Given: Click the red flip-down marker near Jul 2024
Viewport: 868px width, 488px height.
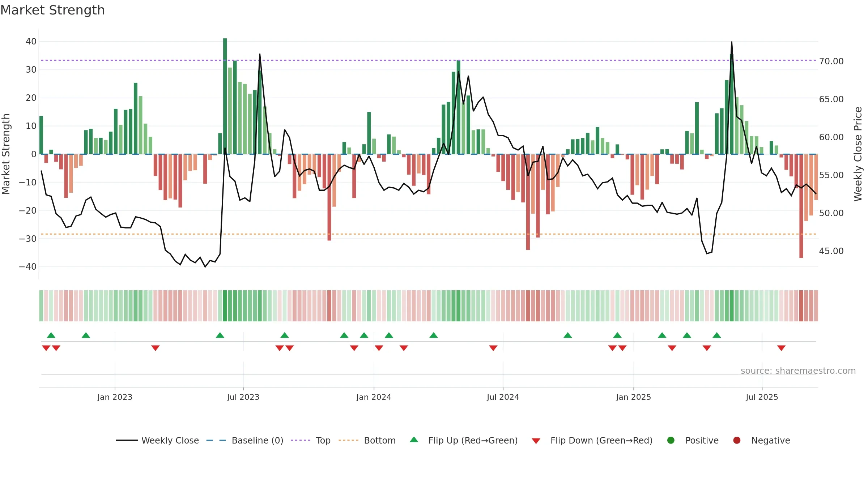Looking at the screenshot, I should (x=493, y=348).
